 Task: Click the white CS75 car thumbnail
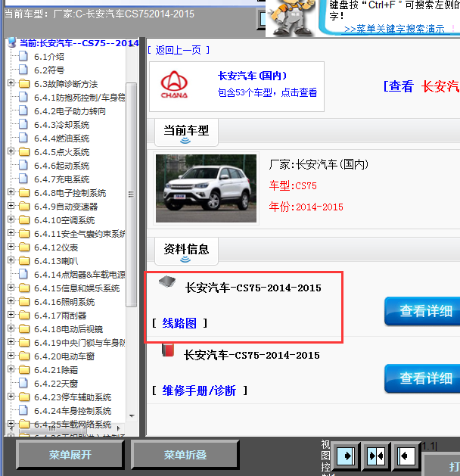click(x=206, y=188)
